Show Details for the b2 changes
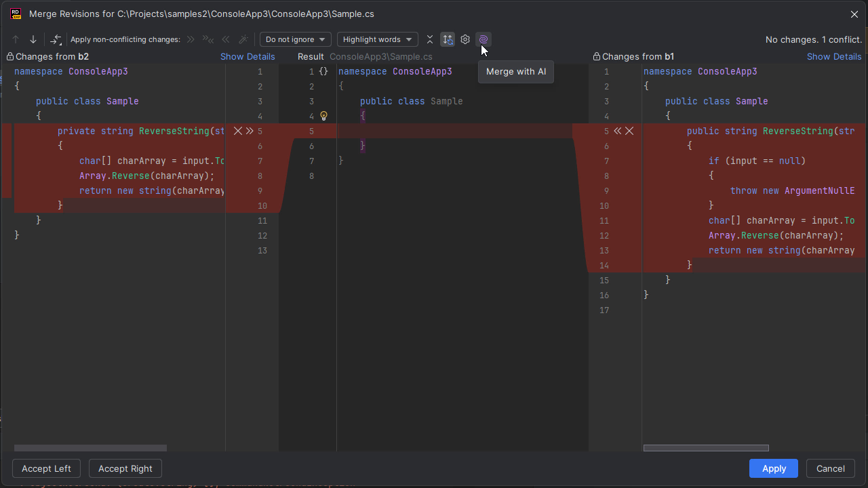Viewport: 868px width, 488px height. (x=248, y=57)
